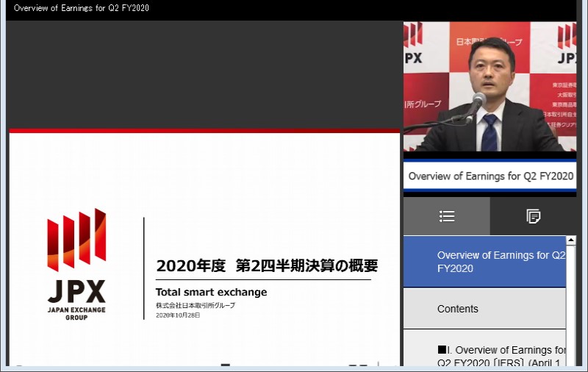This screenshot has width=588, height=372.
Task: Click 'Total smart exchange' text on slide
Action: pyautogui.click(x=211, y=292)
